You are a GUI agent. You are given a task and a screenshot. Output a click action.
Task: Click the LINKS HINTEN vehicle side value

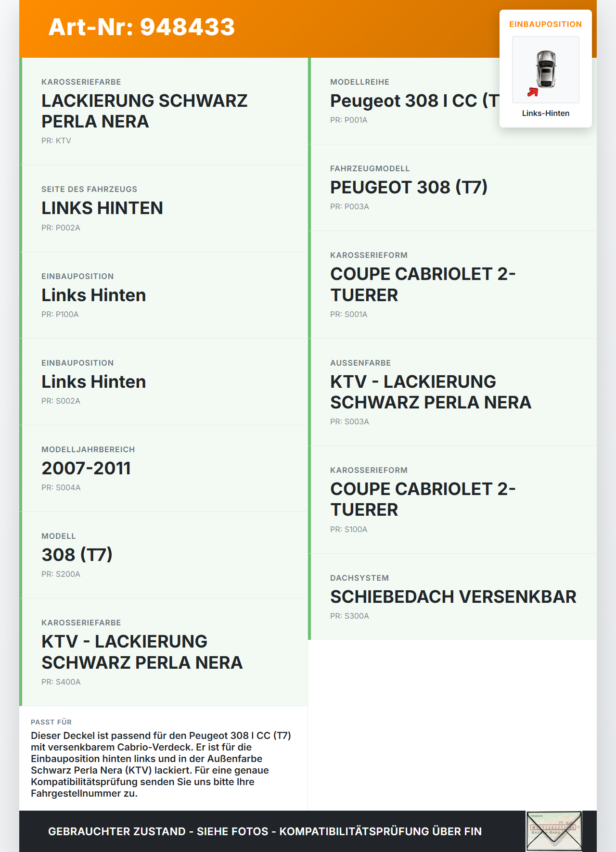(x=102, y=208)
